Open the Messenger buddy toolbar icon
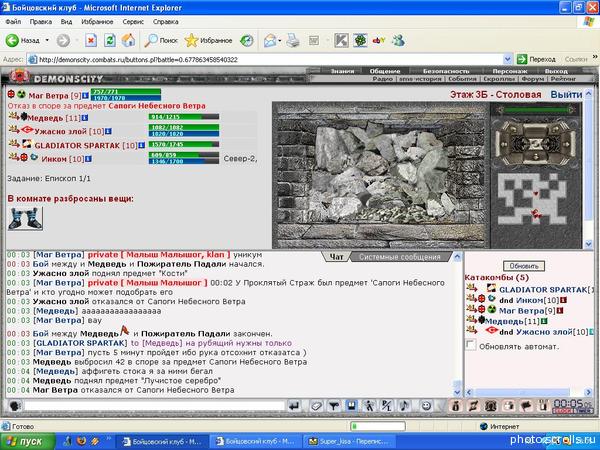 pos(399,40)
